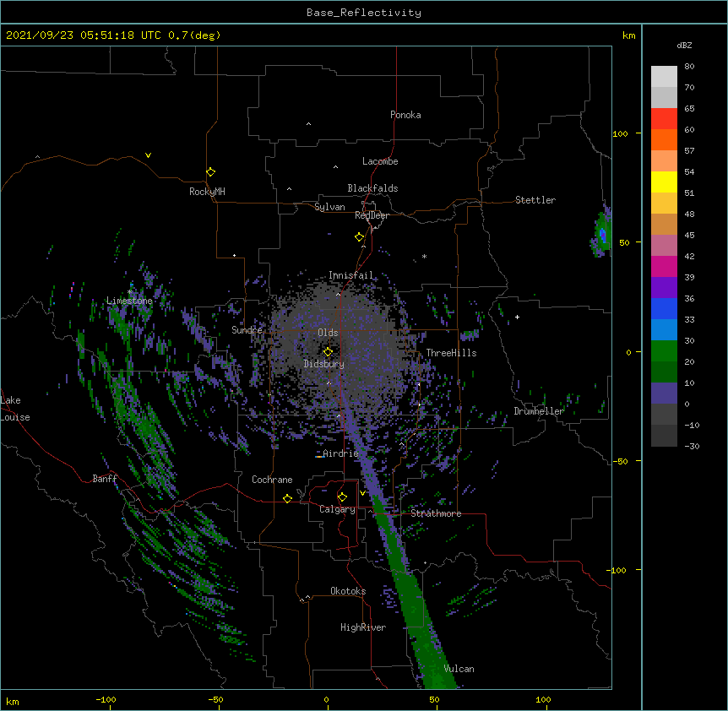
Task: Click the Cochrane city label
Action: pyautogui.click(x=272, y=480)
